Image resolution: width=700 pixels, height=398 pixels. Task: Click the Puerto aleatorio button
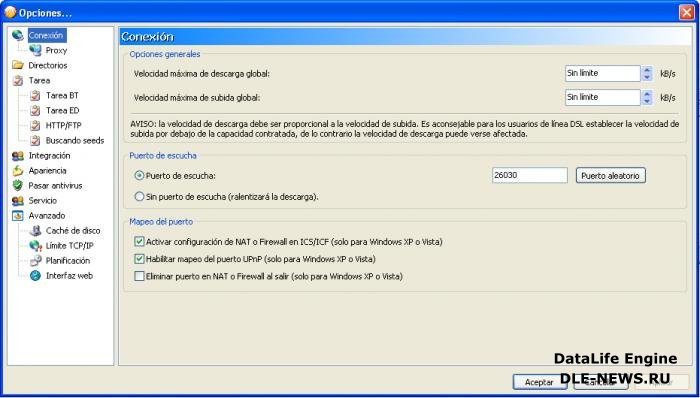(x=610, y=175)
